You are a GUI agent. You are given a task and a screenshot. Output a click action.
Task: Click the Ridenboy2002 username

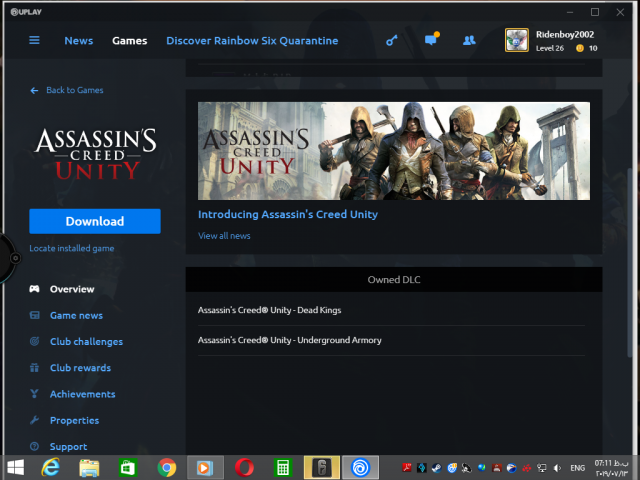click(x=565, y=34)
